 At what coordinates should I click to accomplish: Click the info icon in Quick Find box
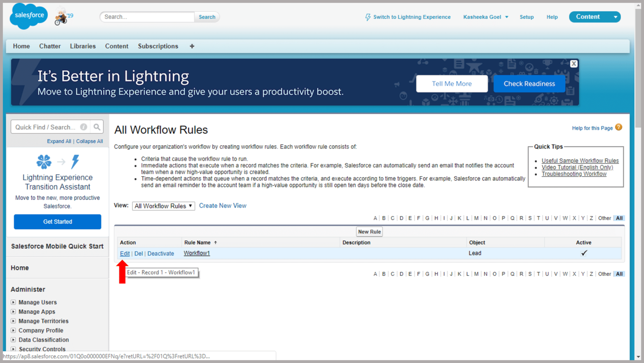[83, 127]
